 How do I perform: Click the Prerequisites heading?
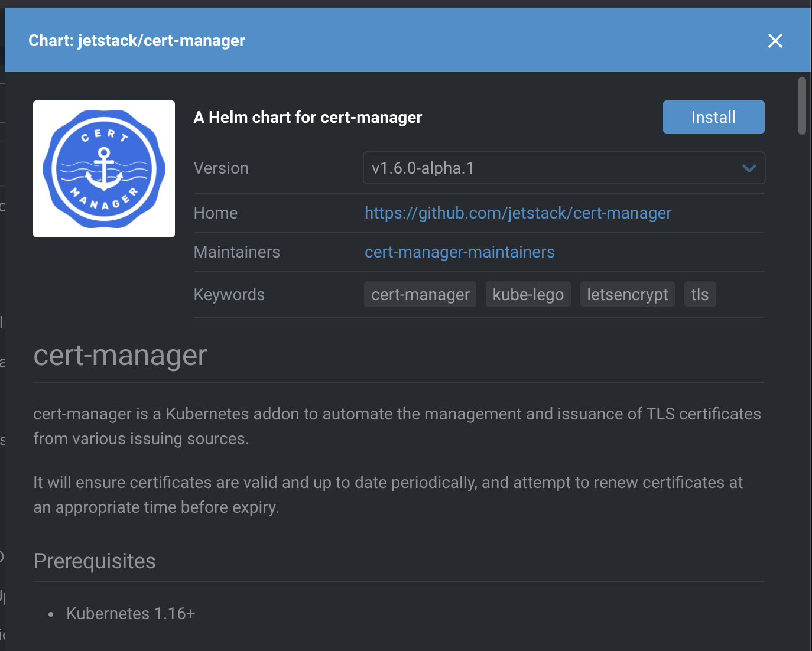(95, 561)
